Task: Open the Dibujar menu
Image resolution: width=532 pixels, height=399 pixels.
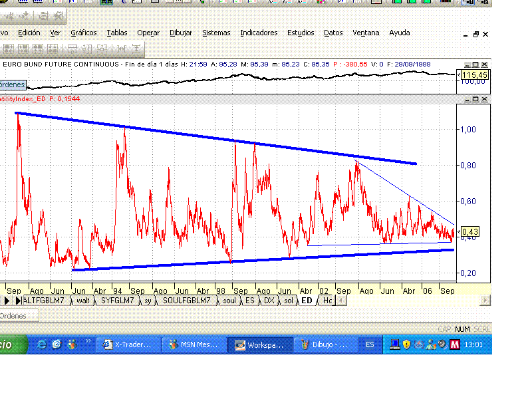Action: pos(181,33)
